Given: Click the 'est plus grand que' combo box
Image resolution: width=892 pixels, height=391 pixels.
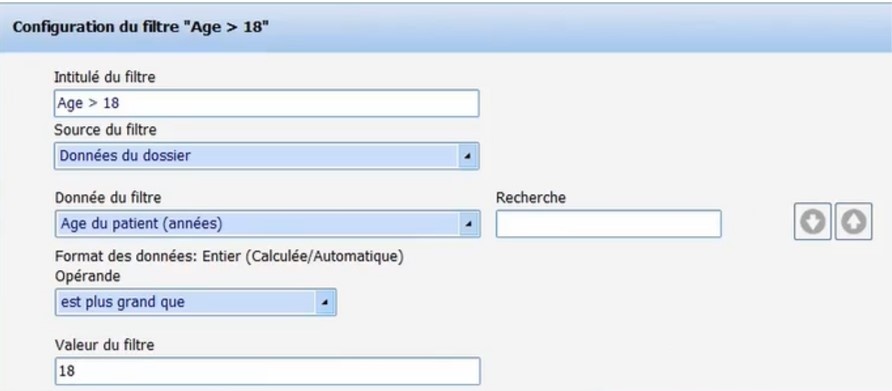Looking at the screenshot, I should point(196,302).
